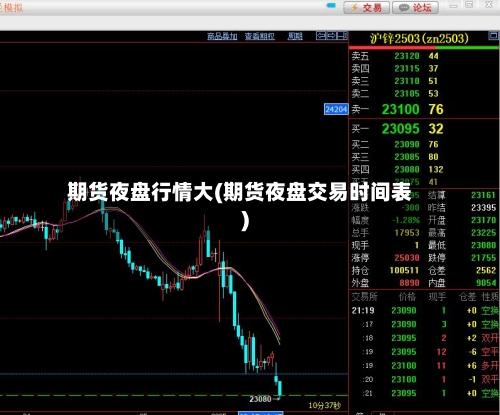This screenshot has height=415, width=500.
Task: Select the :17 trade row with 3 lots
Action: (424, 324)
